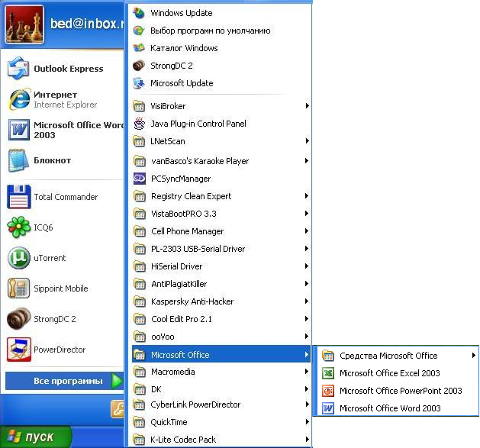480x448 pixels.
Task: Click icon for Выбор программ по умолчанию
Action: pos(139,31)
